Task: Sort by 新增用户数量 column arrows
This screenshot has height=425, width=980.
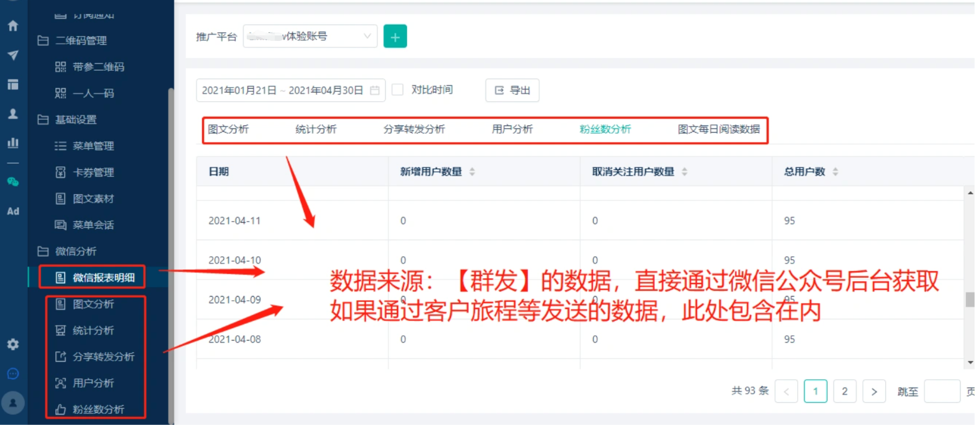Action: coord(472,172)
